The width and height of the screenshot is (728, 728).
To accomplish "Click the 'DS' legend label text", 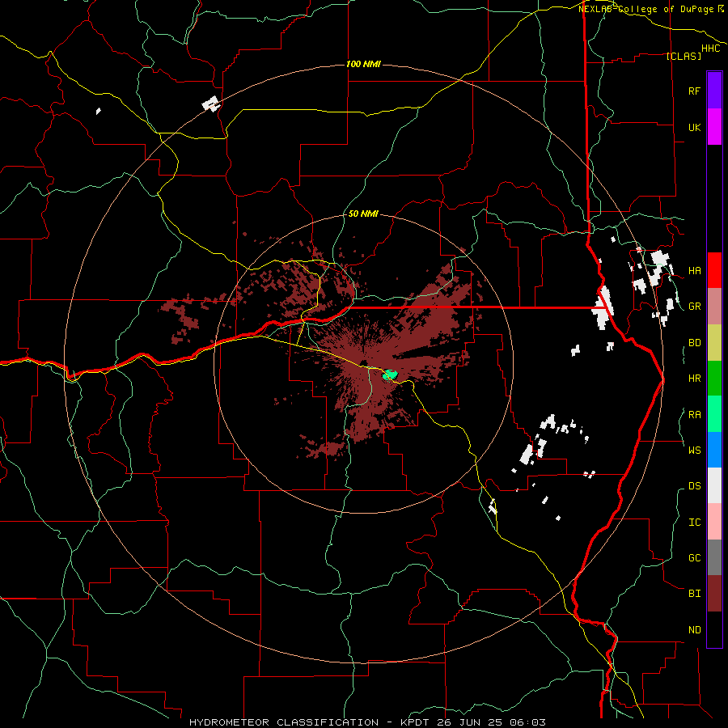I will (x=694, y=486).
